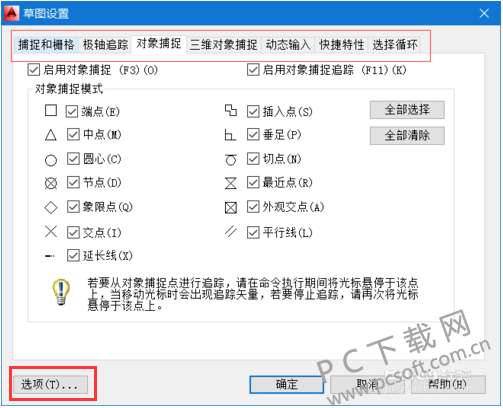
Task: Click the X intersection snap icon
Action: (51, 231)
